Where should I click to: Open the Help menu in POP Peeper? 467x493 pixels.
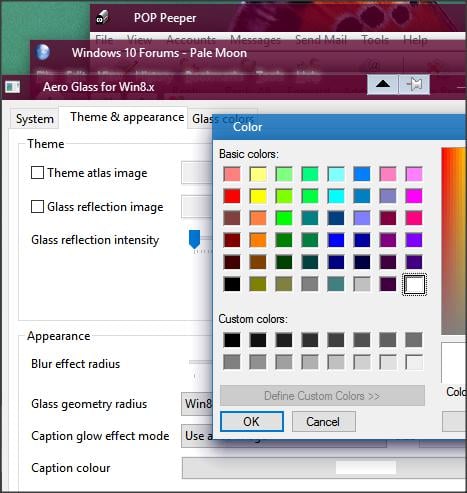[415, 40]
